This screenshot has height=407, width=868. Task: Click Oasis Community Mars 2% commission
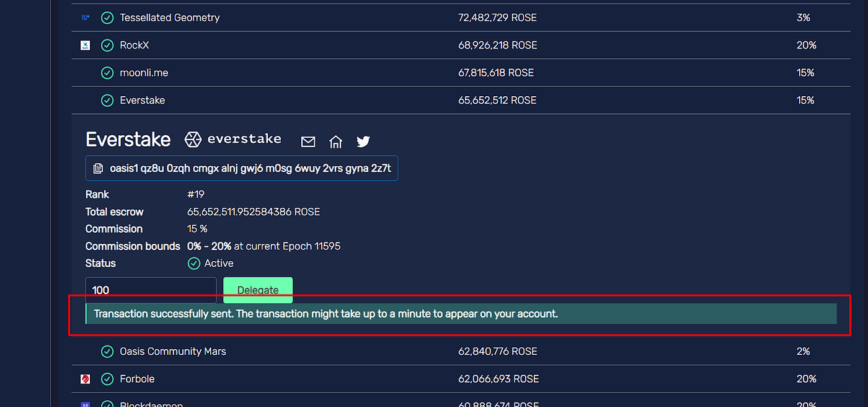803,351
